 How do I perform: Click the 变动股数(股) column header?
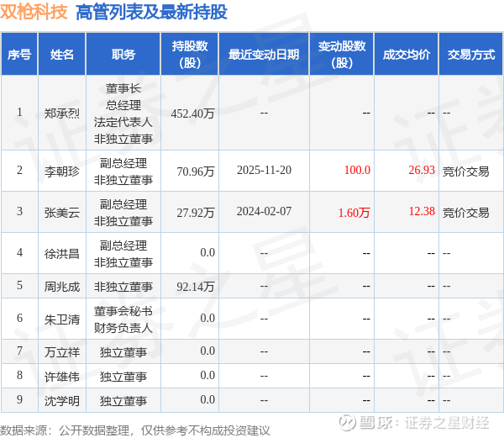(x=342, y=55)
